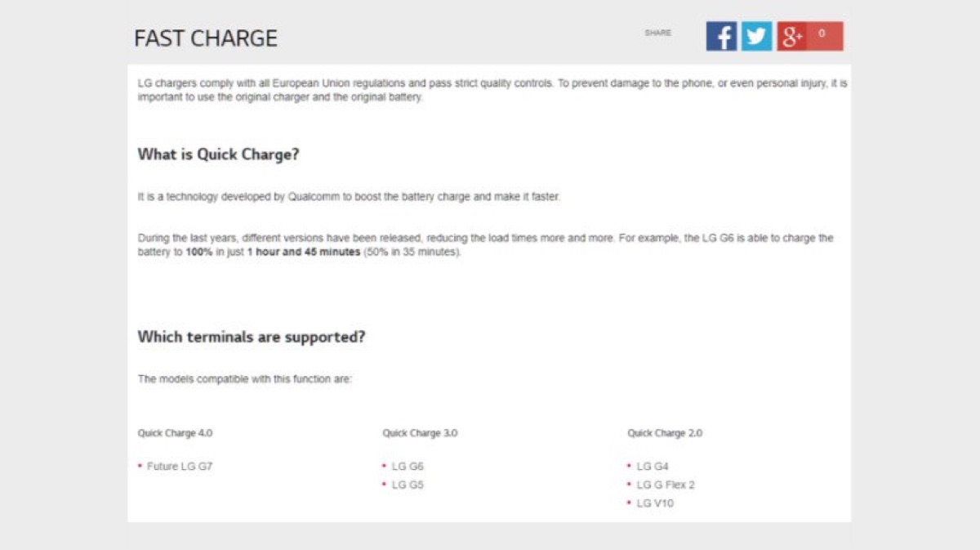Viewport: 980px width, 550px height.
Task: Select LG G6 in the list
Action: (408, 467)
